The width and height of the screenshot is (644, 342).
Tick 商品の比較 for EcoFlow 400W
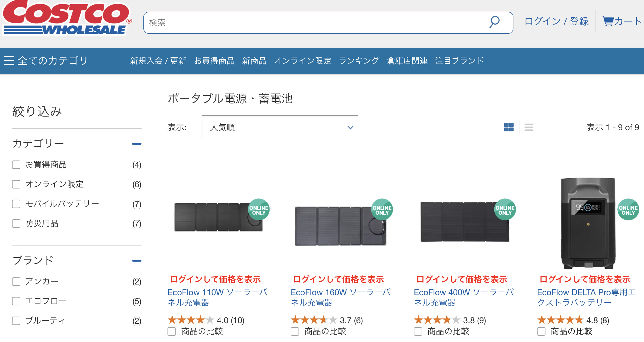pyautogui.click(x=418, y=332)
